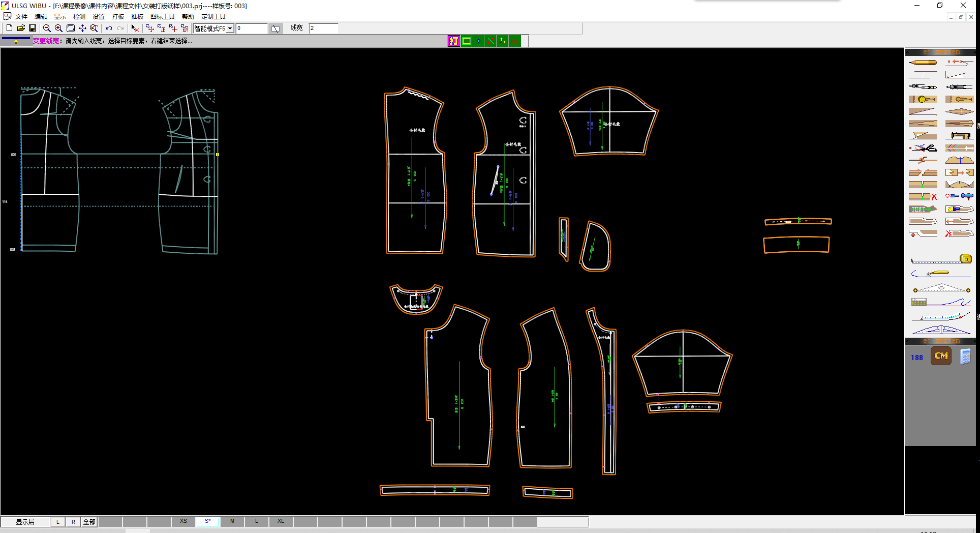
Task: Open the 图标工具 menu
Action: coord(163,16)
